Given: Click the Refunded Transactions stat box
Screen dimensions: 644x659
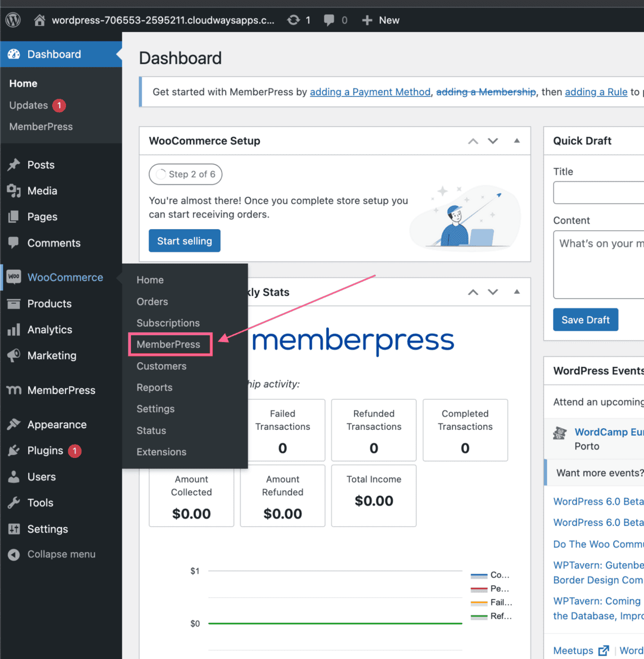Looking at the screenshot, I should click(x=374, y=430).
